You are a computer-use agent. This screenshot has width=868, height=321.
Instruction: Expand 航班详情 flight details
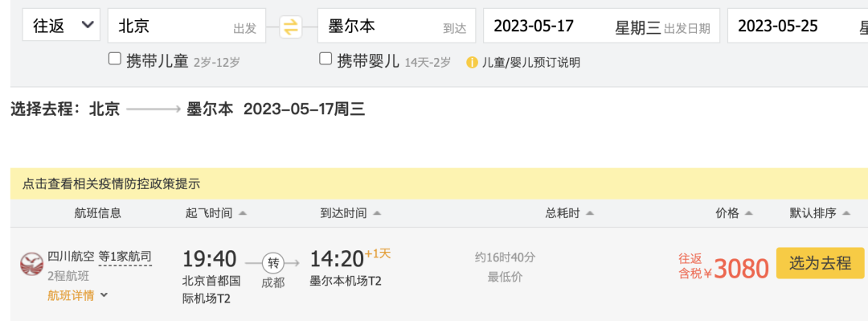[77, 295]
